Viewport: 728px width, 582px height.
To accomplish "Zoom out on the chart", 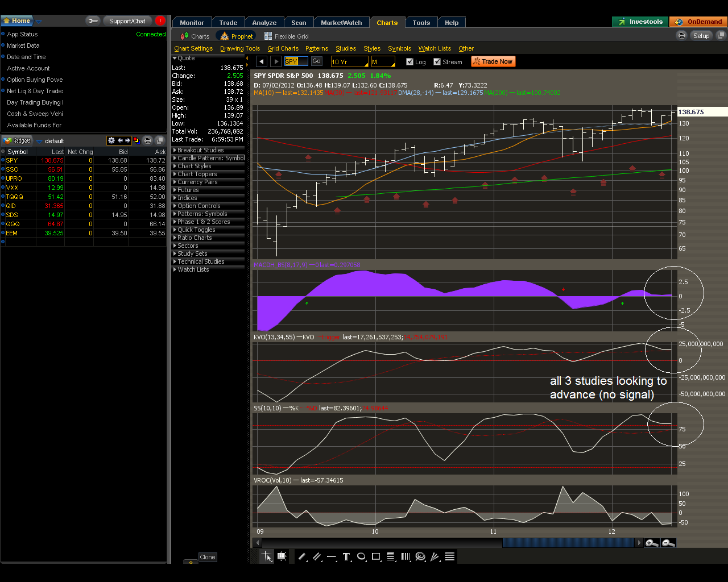I will (x=669, y=543).
